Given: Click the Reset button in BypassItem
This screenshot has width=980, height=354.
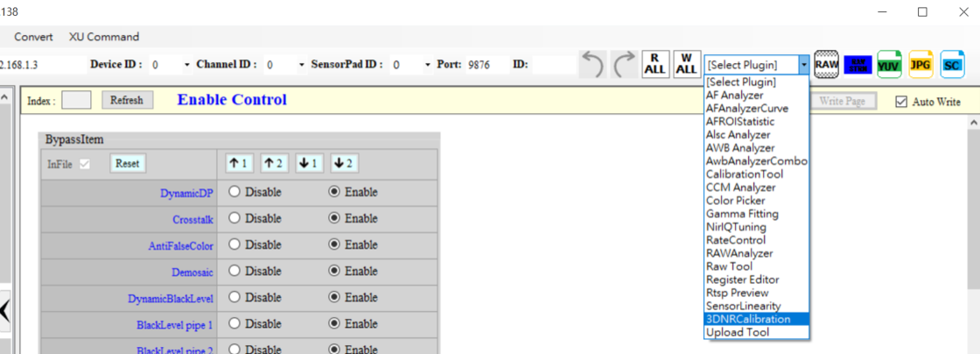Looking at the screenshot, I should 128,163.
